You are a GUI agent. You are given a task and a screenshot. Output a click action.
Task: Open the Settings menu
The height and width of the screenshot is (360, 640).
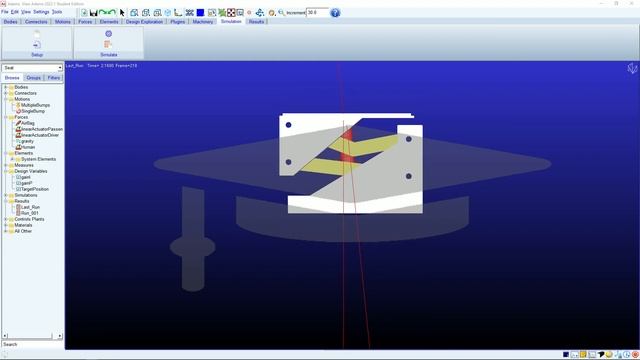[x=41, y=12]
